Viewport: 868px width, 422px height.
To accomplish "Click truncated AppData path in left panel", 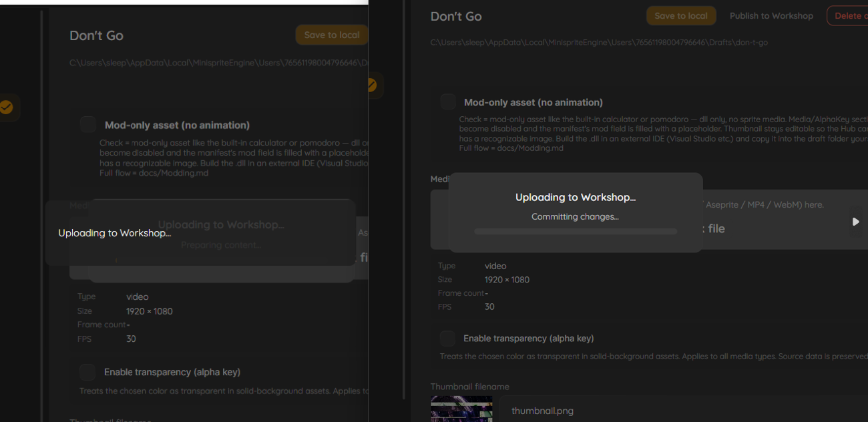I will tap(218, 63).
